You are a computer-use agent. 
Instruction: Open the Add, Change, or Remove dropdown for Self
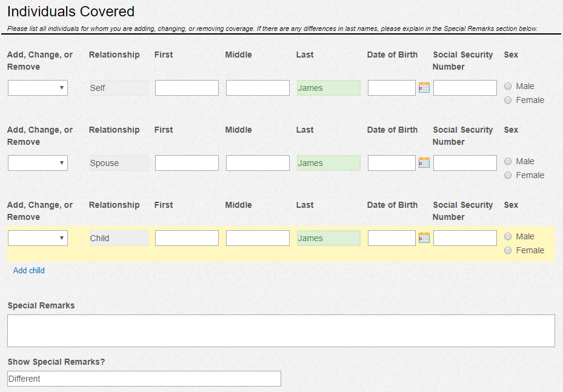(38, 88)
